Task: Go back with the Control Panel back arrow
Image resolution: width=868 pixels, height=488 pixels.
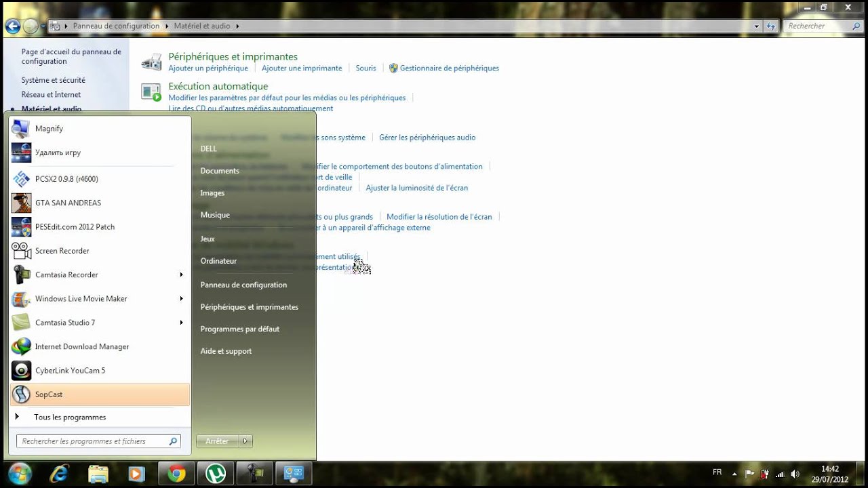Action: 12,26
